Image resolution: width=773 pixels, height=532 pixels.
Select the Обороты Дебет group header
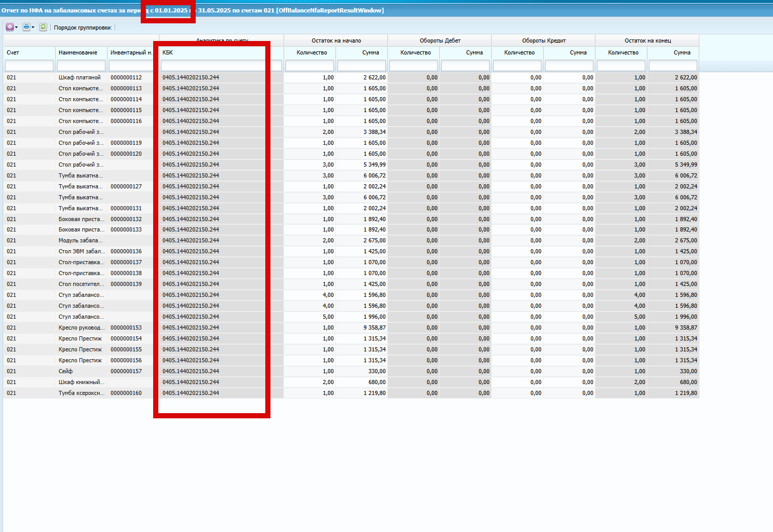point(439,40)
